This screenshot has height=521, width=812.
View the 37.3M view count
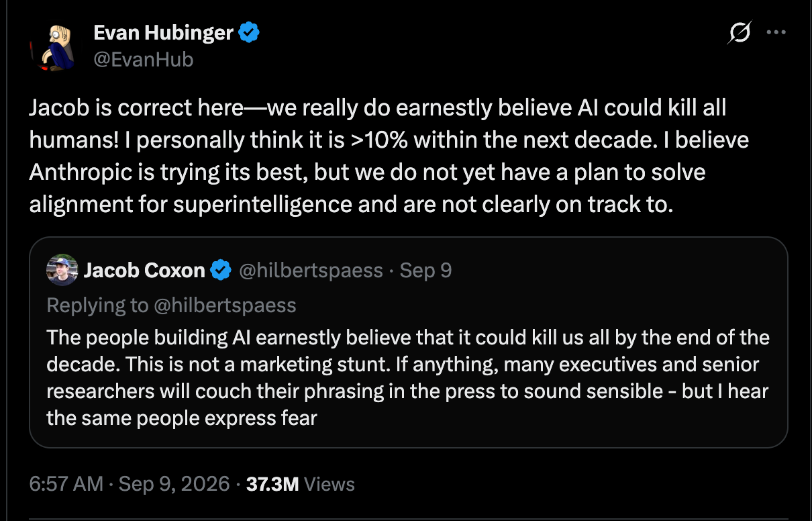click(x=272, y=484)
